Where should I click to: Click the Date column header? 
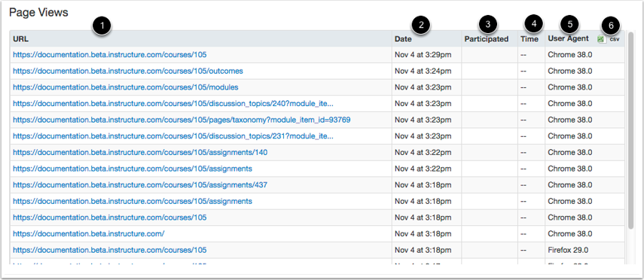(403, 39)
